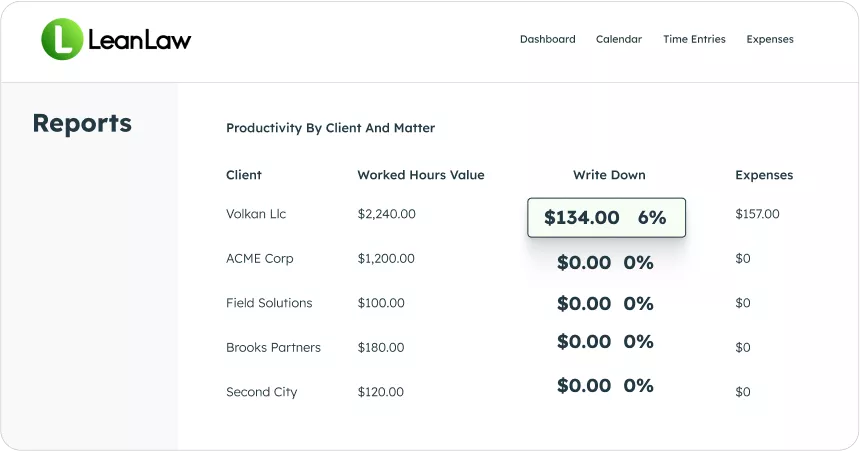860x451 pixels.
Task: Click the LeanLaw green logo icon
Action: pyautogui.click(x=62, y=40)
